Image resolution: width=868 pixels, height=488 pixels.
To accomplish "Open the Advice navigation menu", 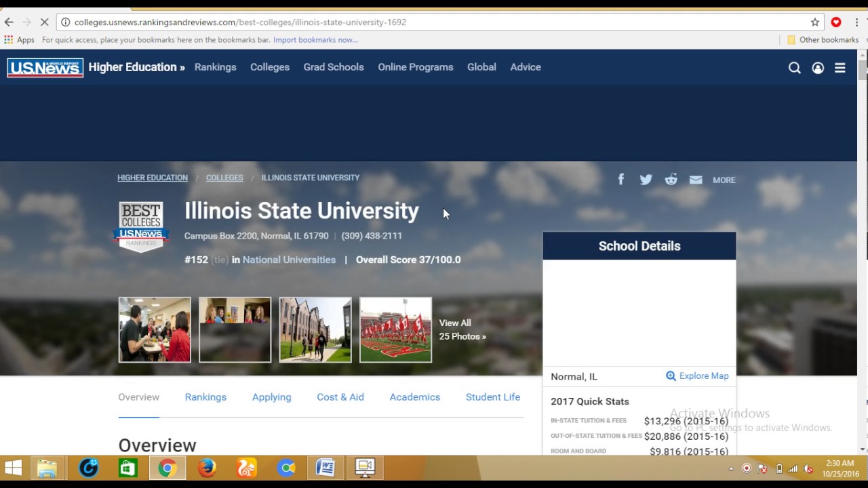I will [526, 67].
